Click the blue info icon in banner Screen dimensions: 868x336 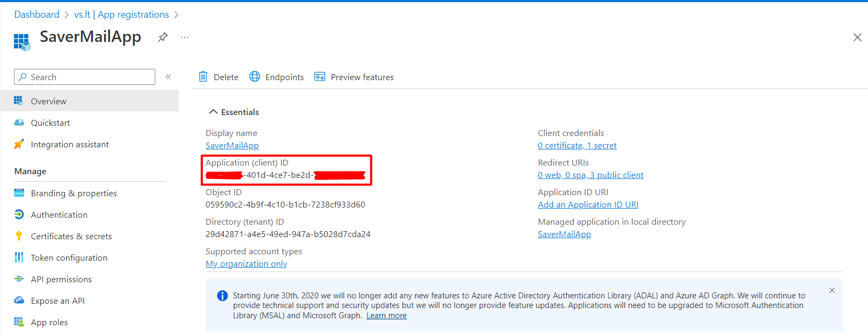pyautogui.click(x=222, y=296)
